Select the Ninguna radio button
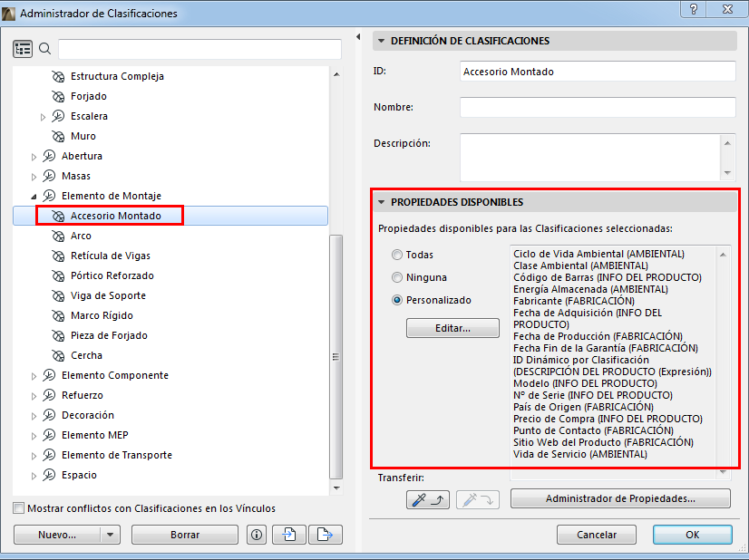Image resolution: width=749 pixels, height=560 pixels. pos(397,277)
